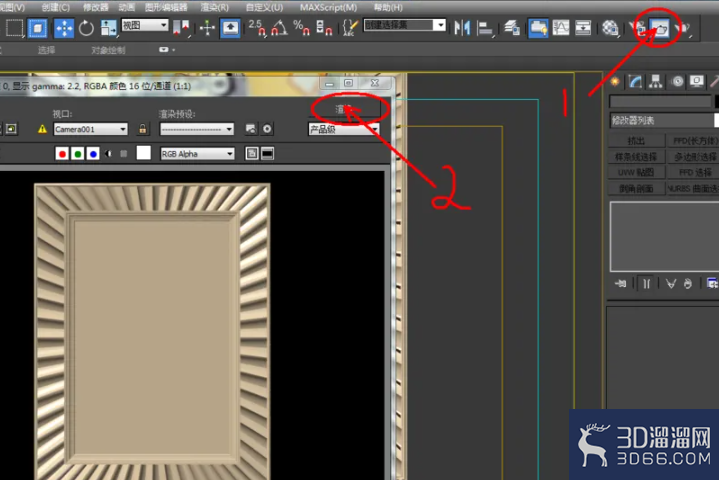Image resolution: width=719 pixels, height=480 pixels.
Task: Select the rectangular selection region tool
Action: tap(14, 28)
